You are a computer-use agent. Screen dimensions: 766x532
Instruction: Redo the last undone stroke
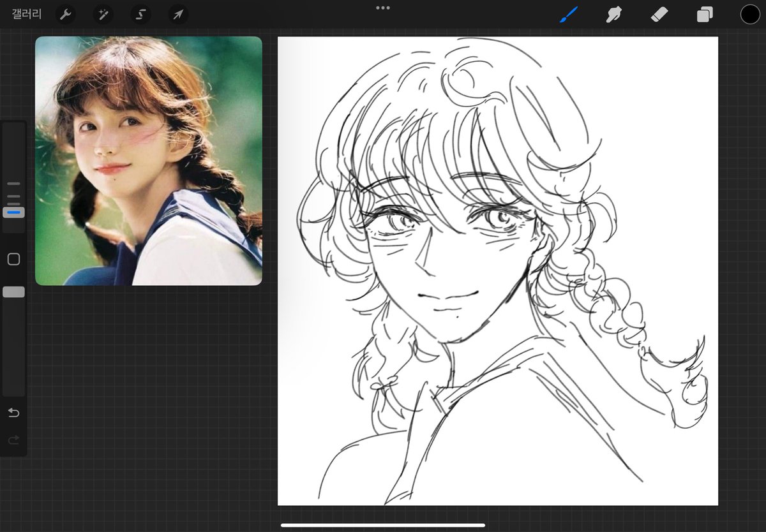(x=13, y=440)
